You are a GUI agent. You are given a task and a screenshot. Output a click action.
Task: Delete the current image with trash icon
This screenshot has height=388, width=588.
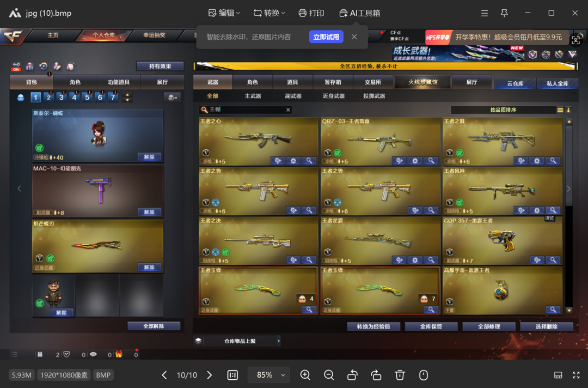tap(400, 375)
